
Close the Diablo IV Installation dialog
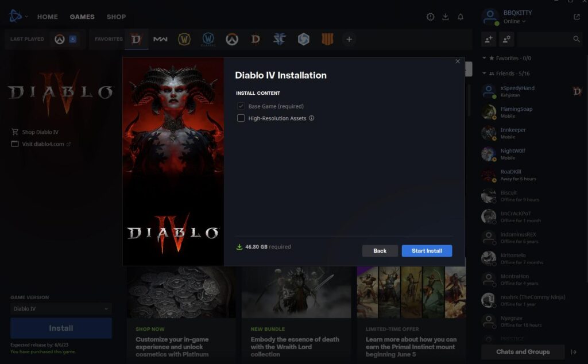(x=458, y=61)
